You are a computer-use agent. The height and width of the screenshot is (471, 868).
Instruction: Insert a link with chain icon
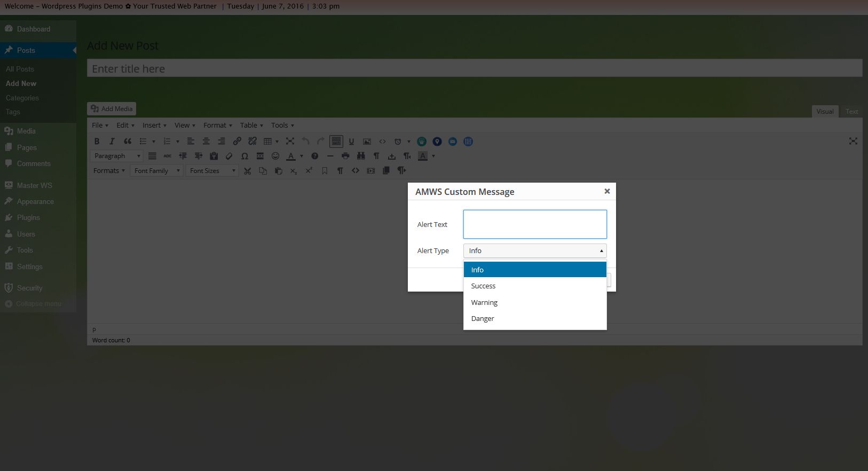(237, 142)
